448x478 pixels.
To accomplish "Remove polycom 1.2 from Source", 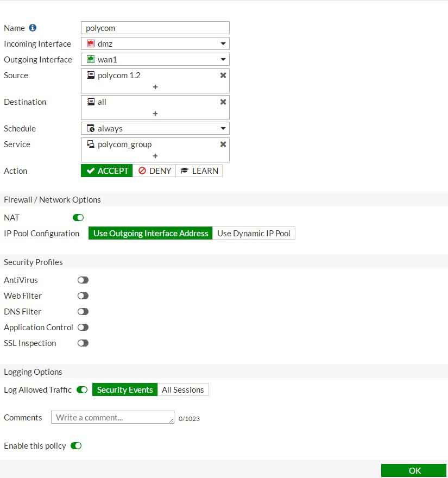I will coord(223,76).
